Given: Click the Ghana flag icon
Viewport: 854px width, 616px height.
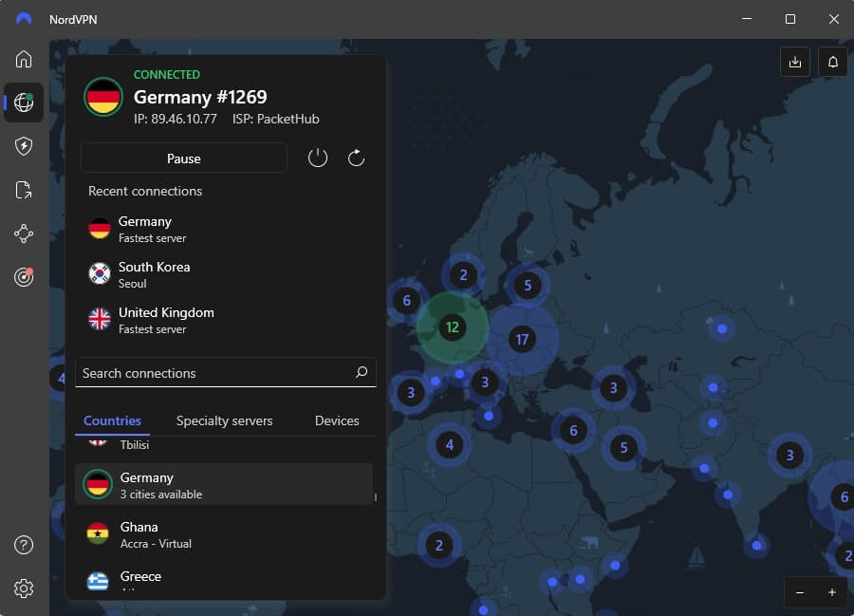Looking at the screenshot, I should click(98, 533).
